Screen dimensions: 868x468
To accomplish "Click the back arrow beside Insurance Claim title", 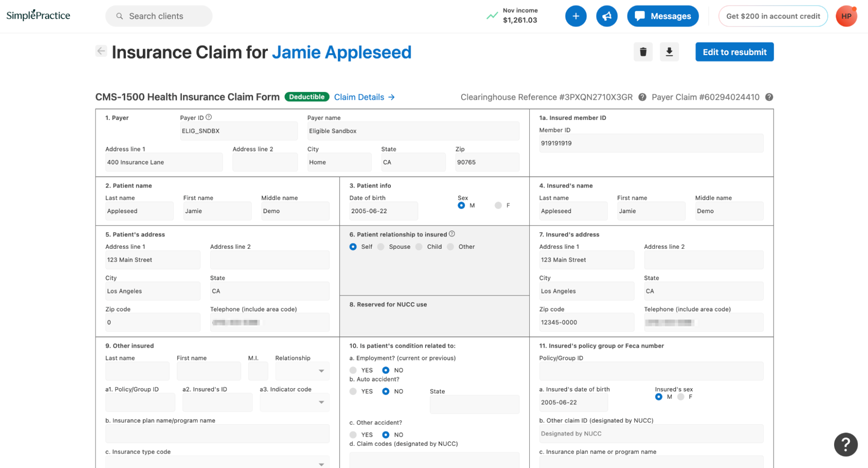I will [x=101, y=51].
